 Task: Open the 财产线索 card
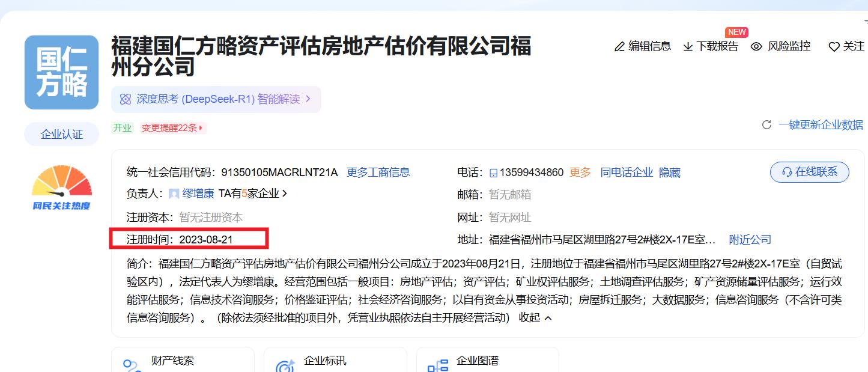point(172,361)
